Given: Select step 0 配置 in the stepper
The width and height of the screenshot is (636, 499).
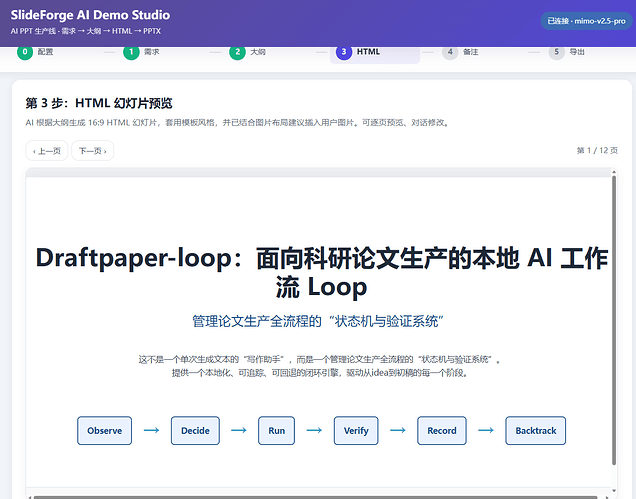Looking at the screenshot, I should (35, 52).
